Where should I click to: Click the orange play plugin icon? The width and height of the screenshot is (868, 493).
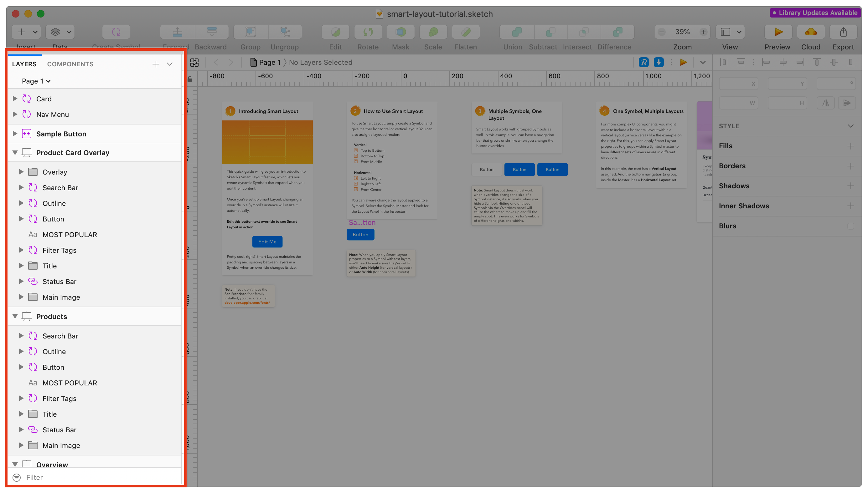684,62
